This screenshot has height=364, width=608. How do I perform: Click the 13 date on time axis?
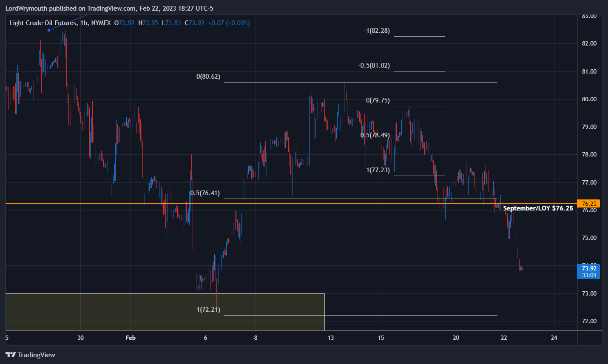331,338
